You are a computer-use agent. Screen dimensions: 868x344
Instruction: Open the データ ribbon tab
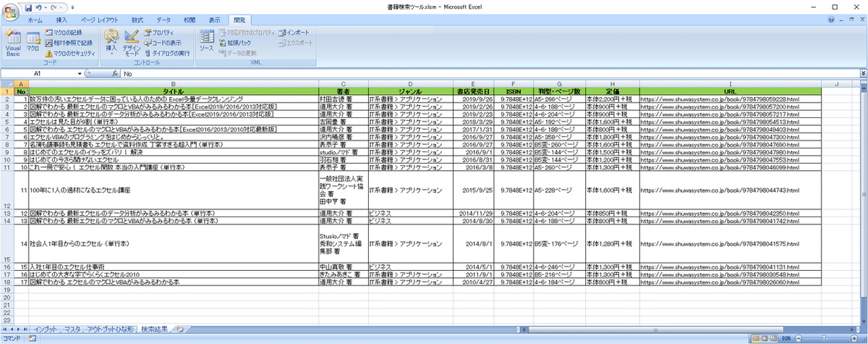[x=163, y=20]
